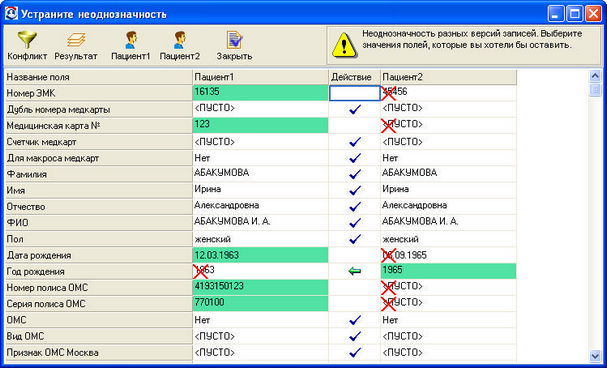Toggle checkmark in Имя row

pos(355,190)
